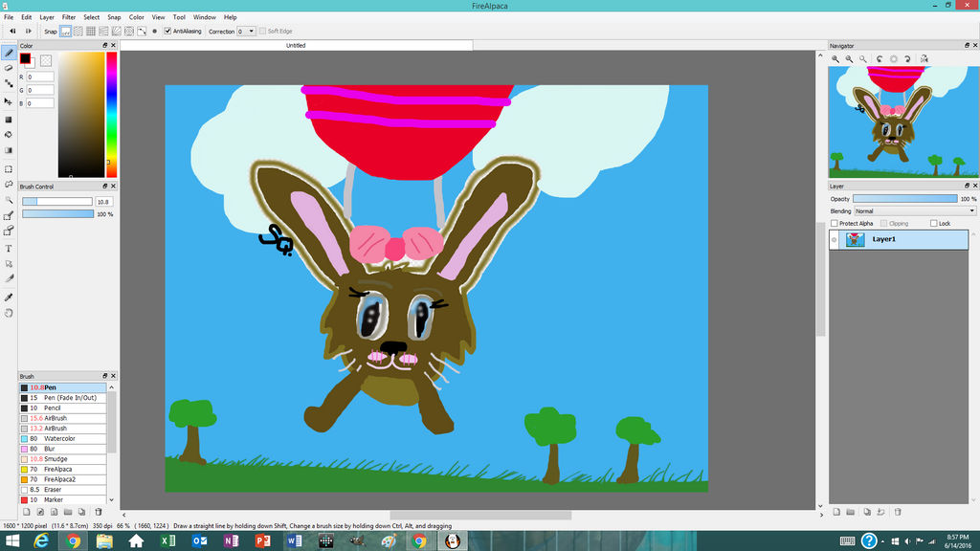This screenshot has width=980, height=551.
Task: Select the Eyedropper tool
Action: (9, 298)
